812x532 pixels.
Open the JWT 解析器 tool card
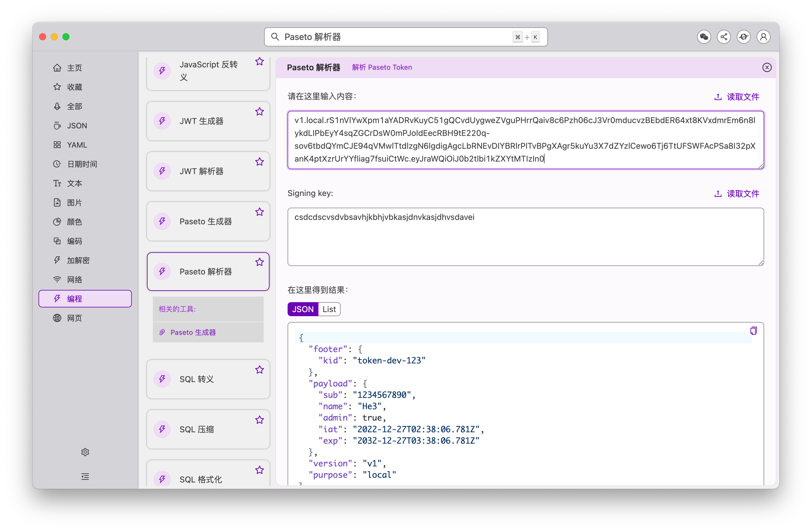tap(208, 171)
